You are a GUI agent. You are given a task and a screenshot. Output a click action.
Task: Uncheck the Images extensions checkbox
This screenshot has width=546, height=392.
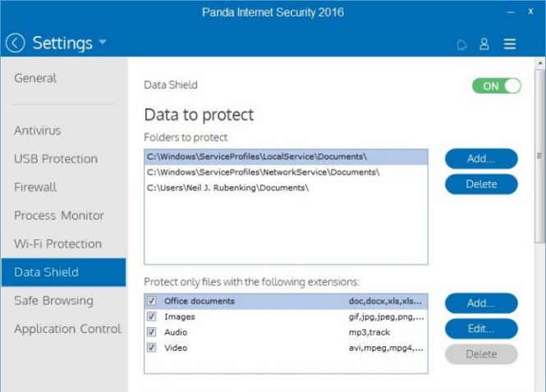pos(151,317)
